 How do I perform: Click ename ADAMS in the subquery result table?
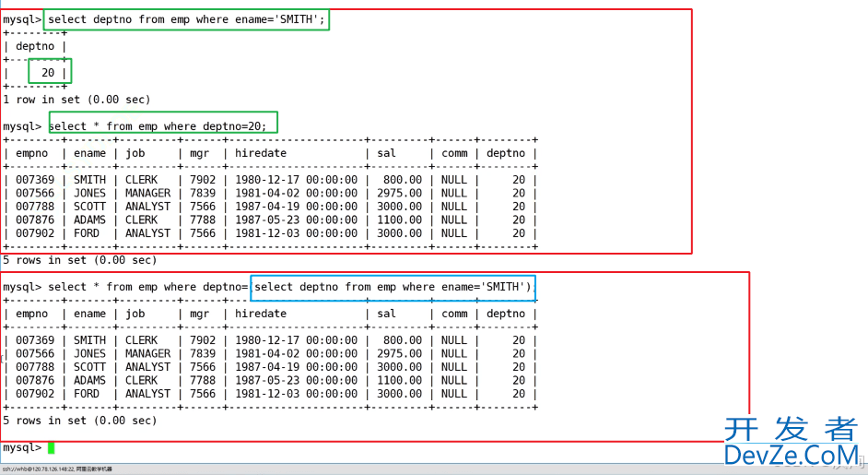pos(89,380)
